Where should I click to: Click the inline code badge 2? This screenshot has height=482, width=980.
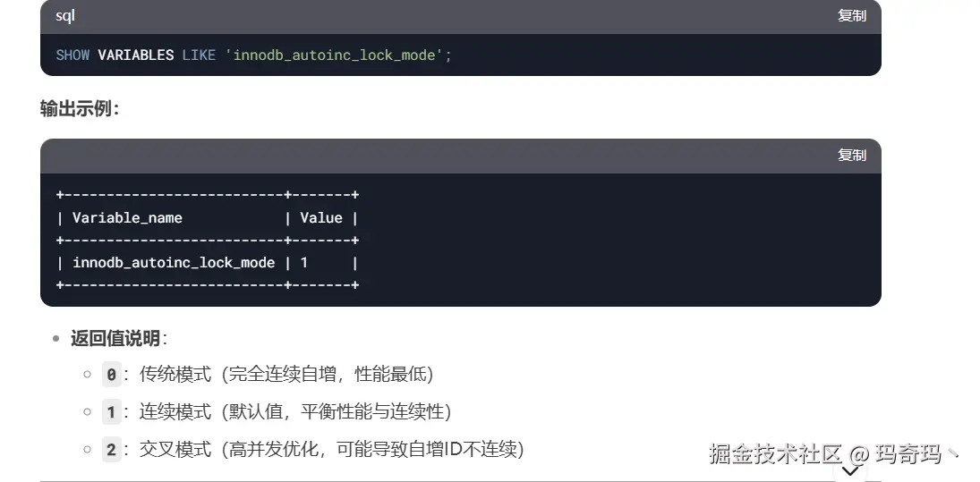point(111,450)
